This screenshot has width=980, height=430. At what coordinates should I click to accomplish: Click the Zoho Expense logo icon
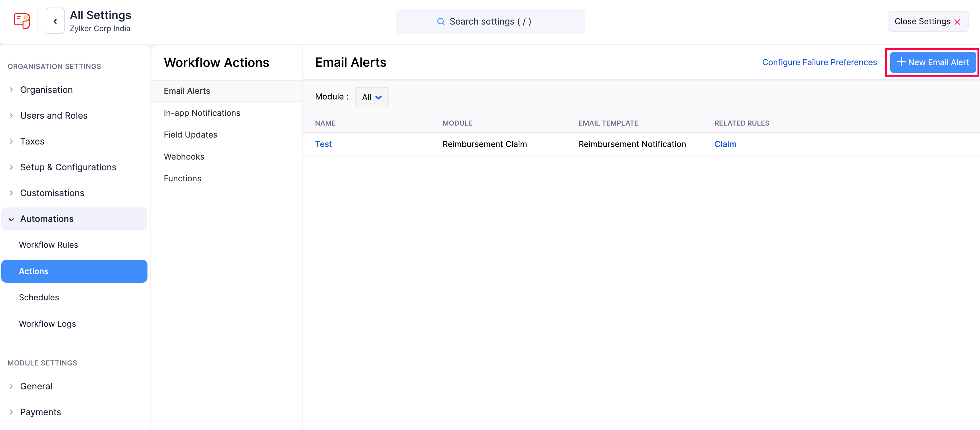[22, 21]
